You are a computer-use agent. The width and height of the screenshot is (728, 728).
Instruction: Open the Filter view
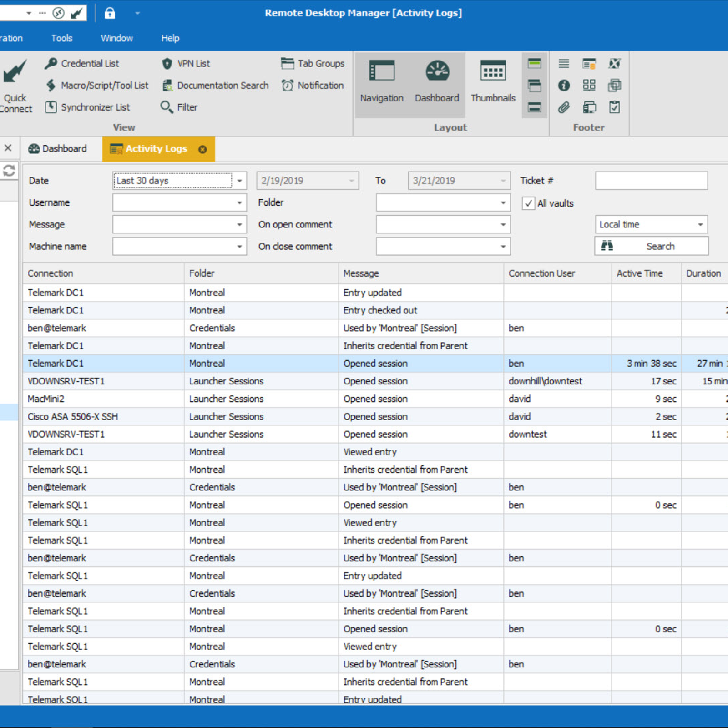point(187,107)
